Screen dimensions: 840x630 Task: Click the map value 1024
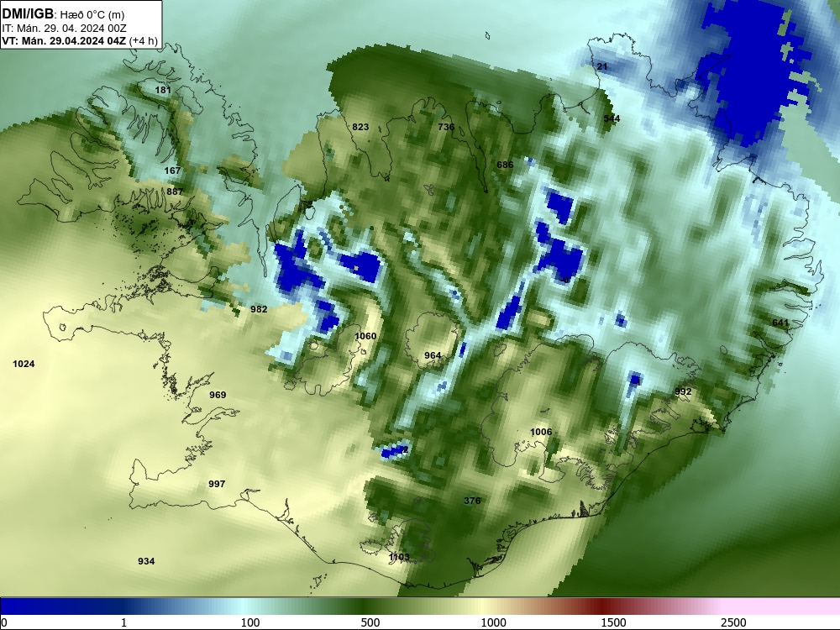[24, 364]
